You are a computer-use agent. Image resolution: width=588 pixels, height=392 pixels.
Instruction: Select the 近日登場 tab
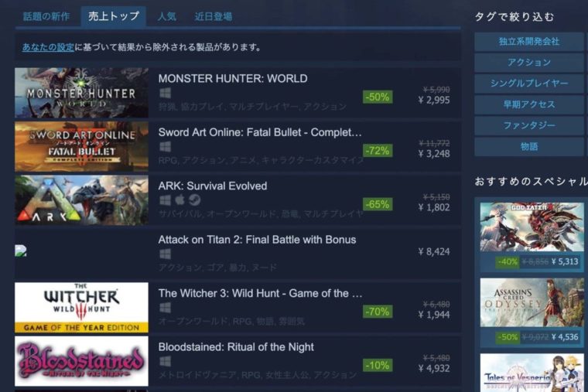point(213,16)
